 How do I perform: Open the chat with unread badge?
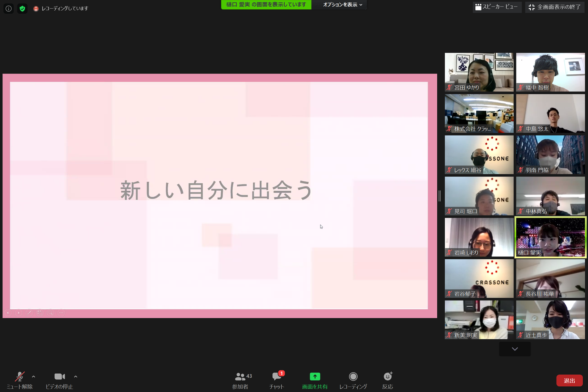(x=276, y=376)
